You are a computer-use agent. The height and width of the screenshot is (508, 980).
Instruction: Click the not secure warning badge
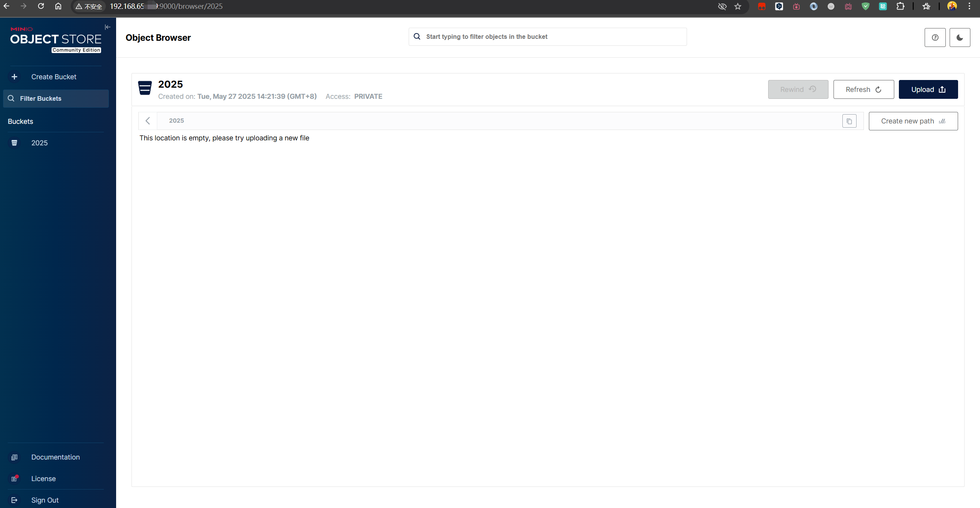(x=89, y=6)
